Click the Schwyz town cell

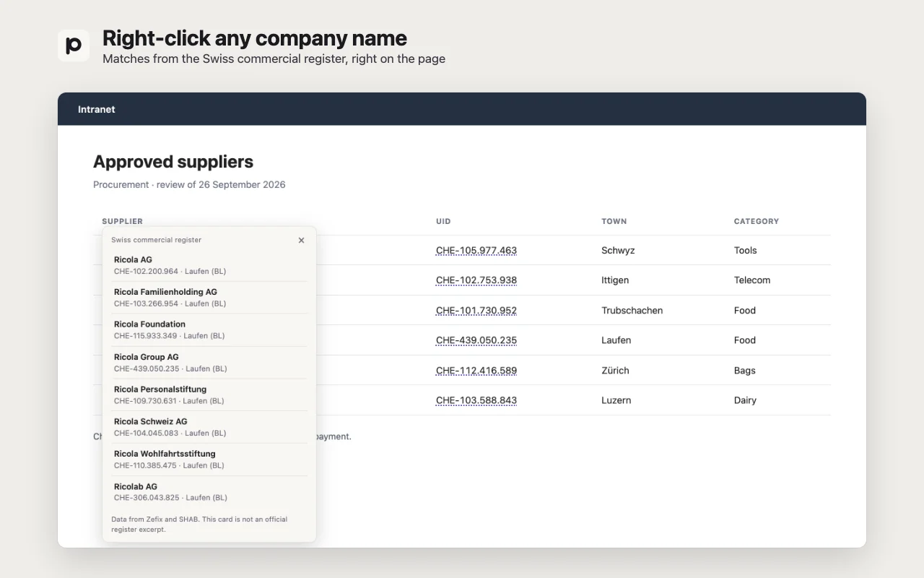click(618, 251)
